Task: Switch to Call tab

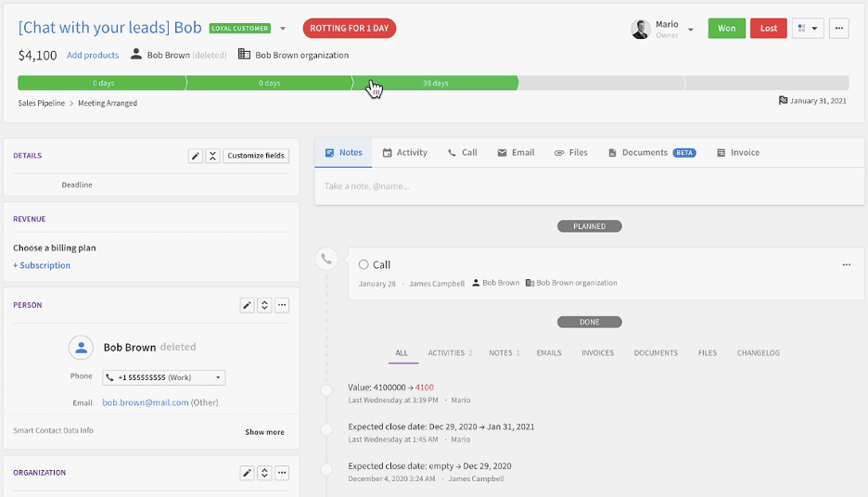Action: [462, 153]
